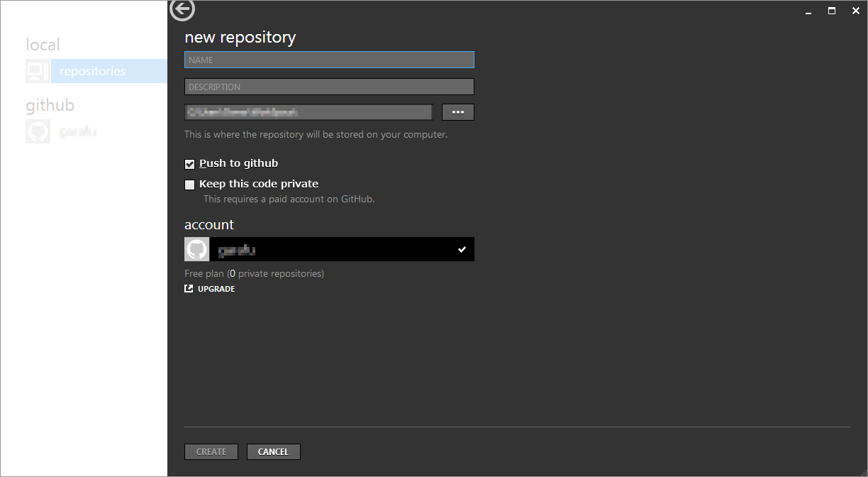The image size is (868, 477).
Task: Close the application window
Action: [855, 11]
